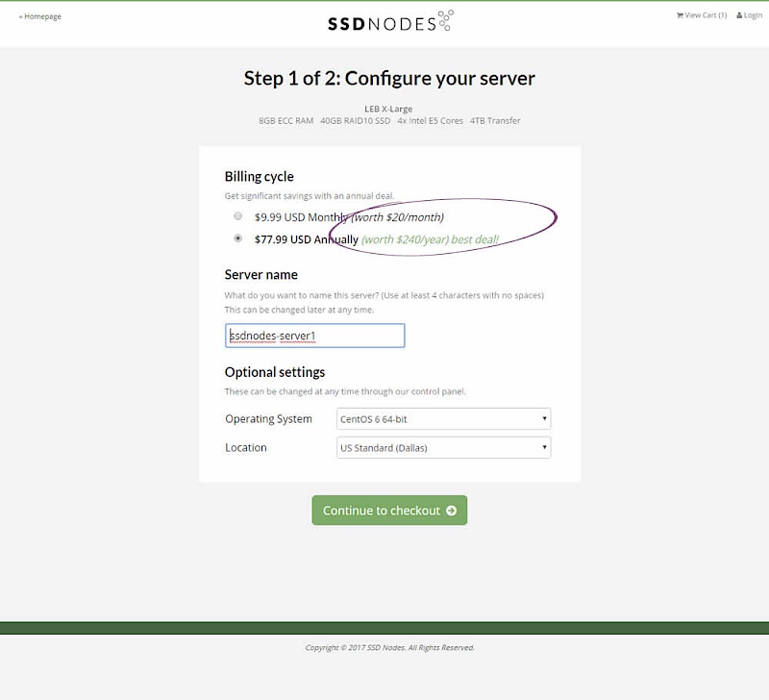Click the Operating System field label
769x700 pixels.
tap(268, 419)
